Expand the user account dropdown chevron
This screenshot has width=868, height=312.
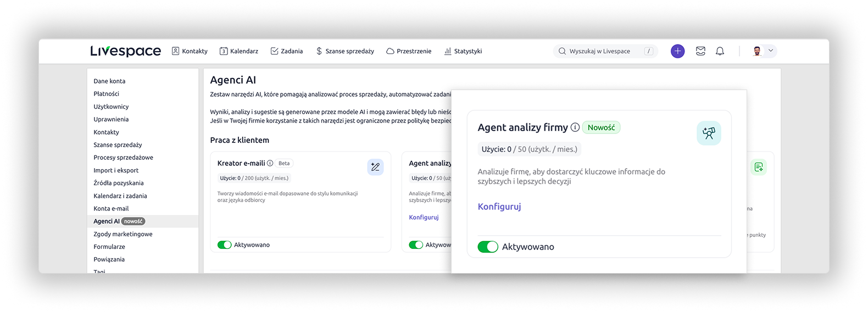tap(771, 51)
